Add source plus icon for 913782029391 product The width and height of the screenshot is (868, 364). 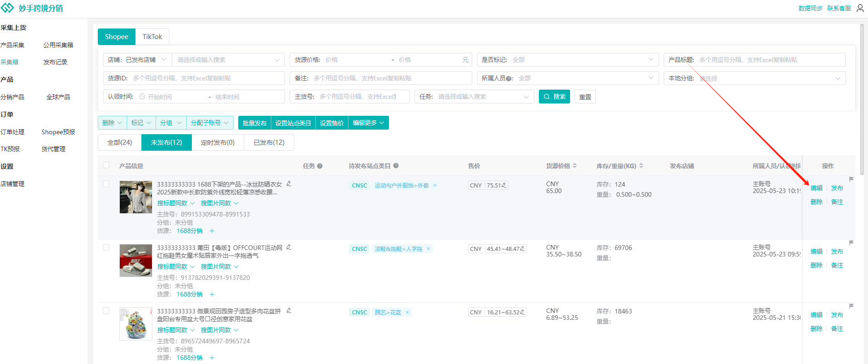coord(212,294)
